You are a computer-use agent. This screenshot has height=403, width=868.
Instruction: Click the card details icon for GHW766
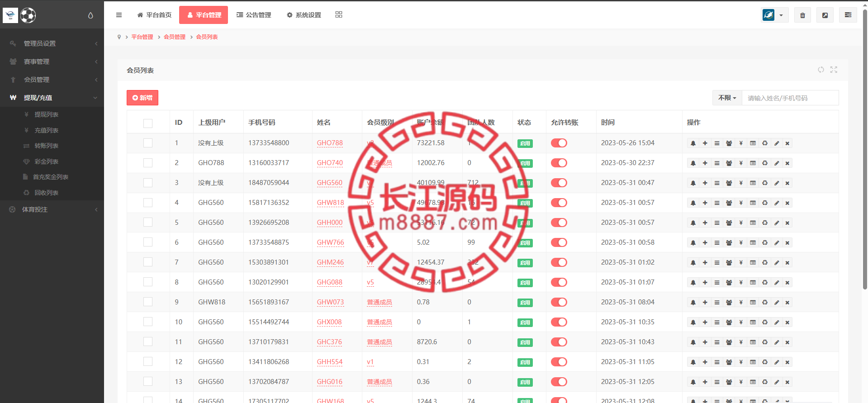(753, 243)
